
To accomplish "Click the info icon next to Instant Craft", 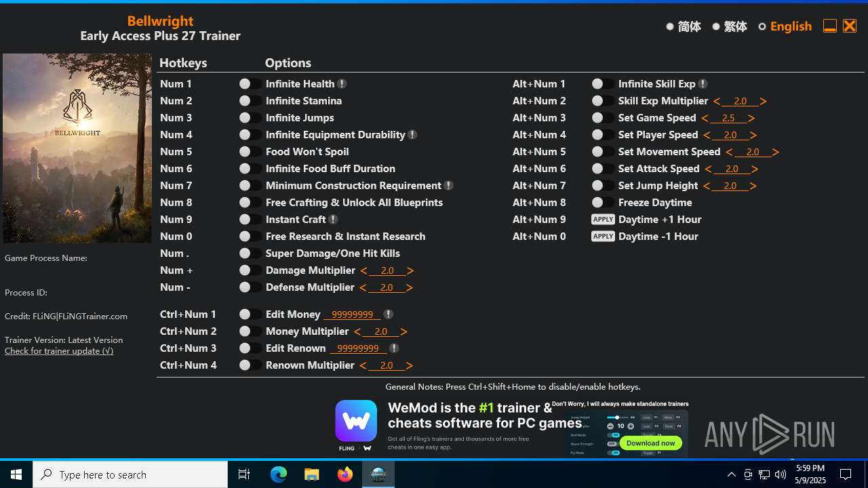I will (333, 220).
